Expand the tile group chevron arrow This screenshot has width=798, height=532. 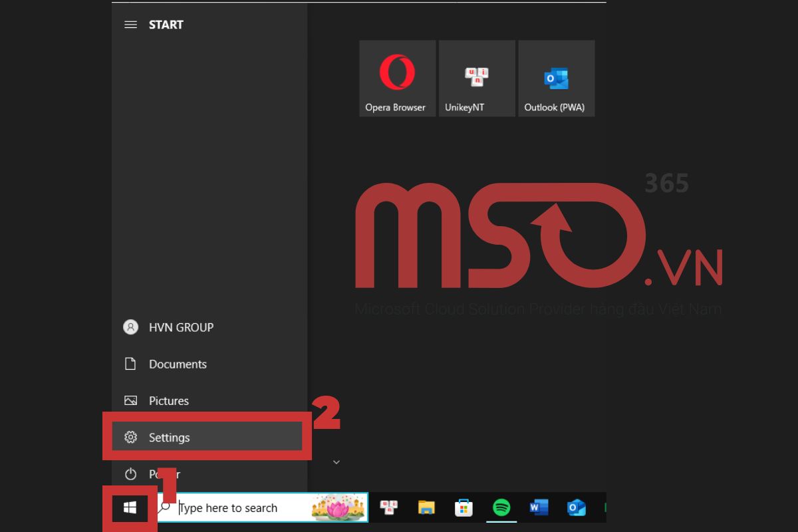(336, 462)
